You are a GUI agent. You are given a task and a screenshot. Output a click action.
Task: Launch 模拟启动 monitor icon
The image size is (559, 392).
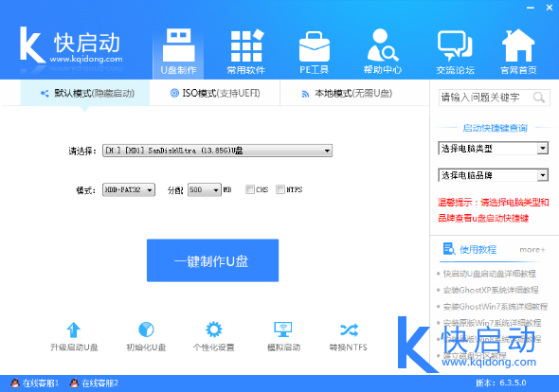coord(283,330)
